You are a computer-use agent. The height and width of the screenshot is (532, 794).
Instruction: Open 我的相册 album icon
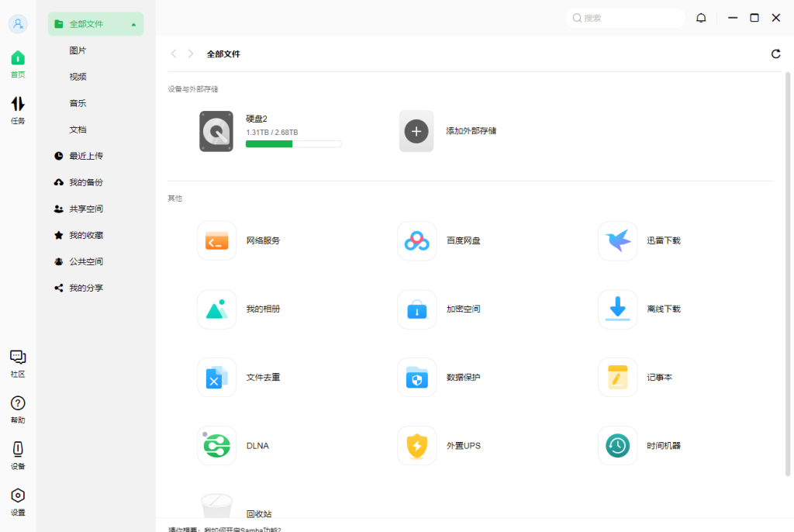(x=217, y=309)
